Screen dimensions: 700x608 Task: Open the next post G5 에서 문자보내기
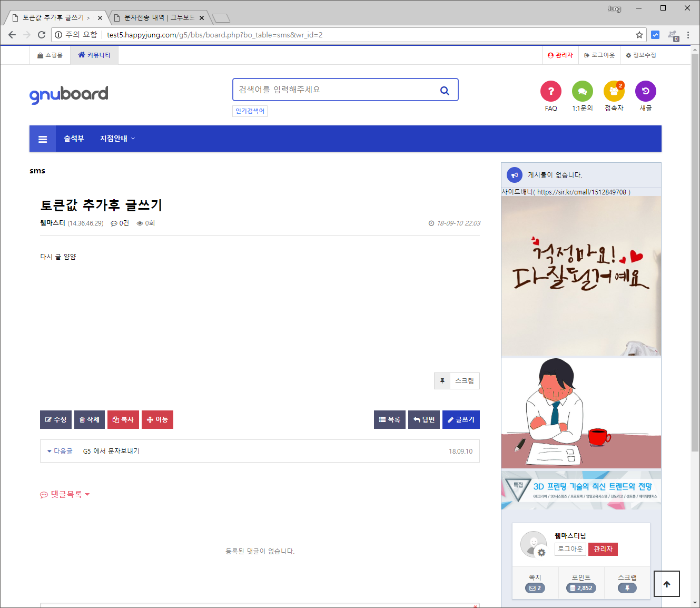(x=111, y=451)
